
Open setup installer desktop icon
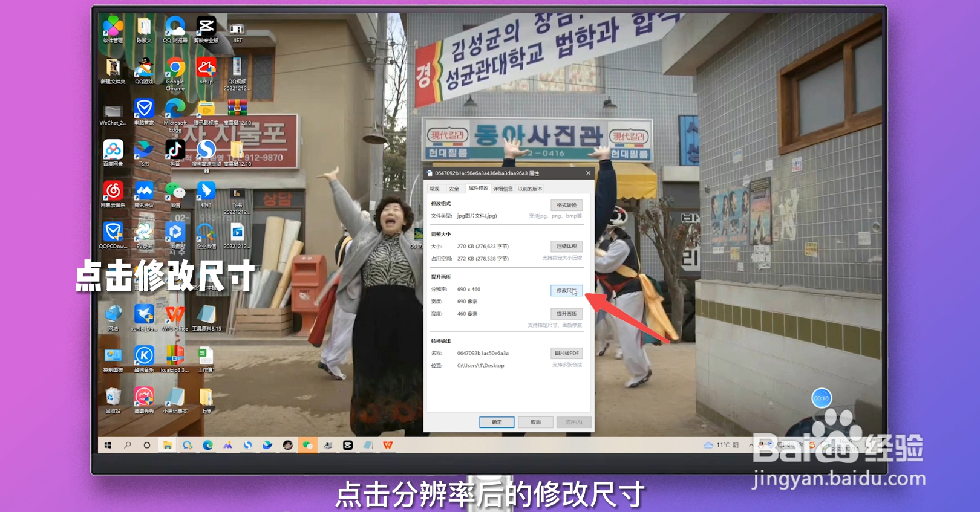pyautogui.click(x=206, y=71)
